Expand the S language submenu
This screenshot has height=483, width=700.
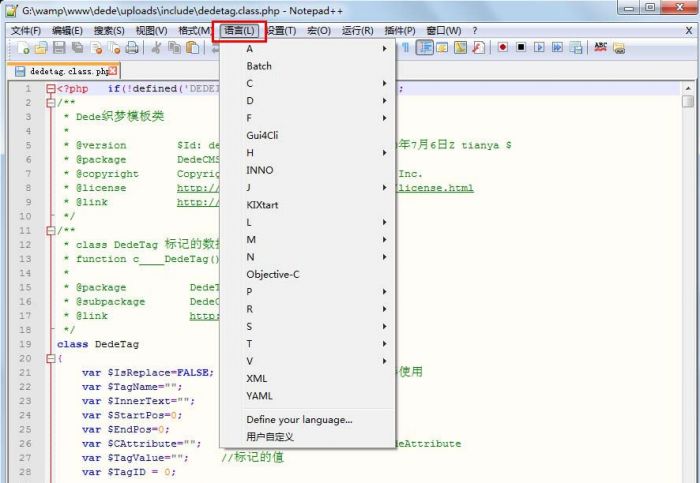(308, 326)
